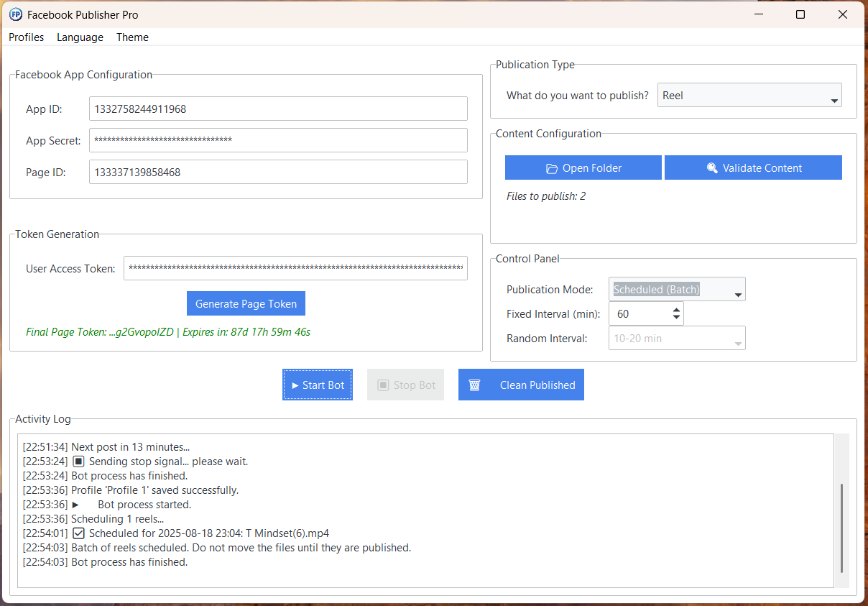868x606 pixels.
Task: Click the Activity Log scrollbar thumb
Action: tap(841, 528)
